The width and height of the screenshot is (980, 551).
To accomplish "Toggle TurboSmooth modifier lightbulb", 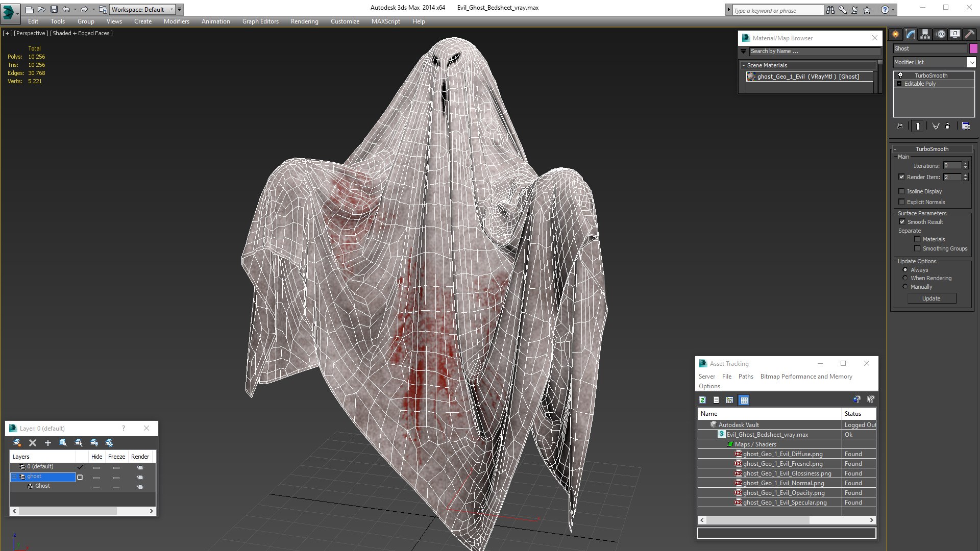I will tap(900, 76).
